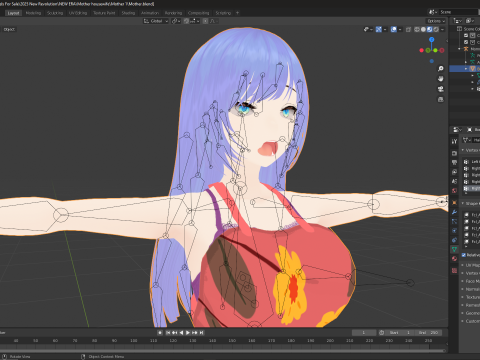The image size is (480, 360).
Task: Open the Output properties tab icon
Action: tap(454, 163)
